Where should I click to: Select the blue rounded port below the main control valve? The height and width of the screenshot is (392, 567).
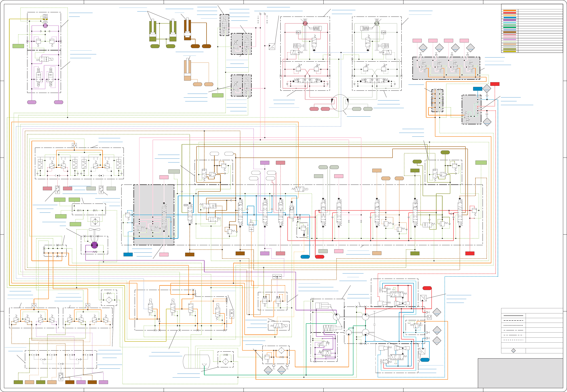click(x=305, y=257)
